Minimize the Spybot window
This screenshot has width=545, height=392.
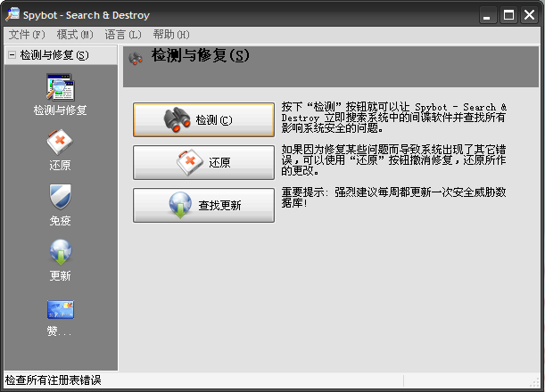click(487, 15)
